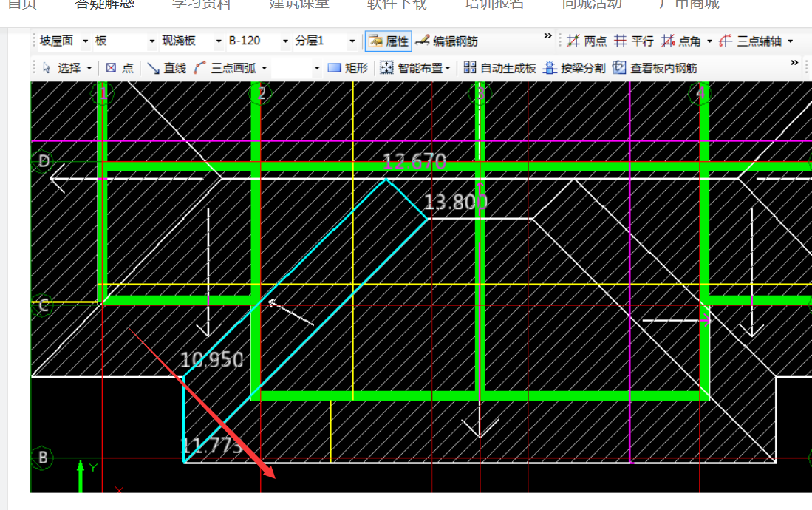Click the 10.950 elevation label

pyautogui.click(x=212, y=360)
